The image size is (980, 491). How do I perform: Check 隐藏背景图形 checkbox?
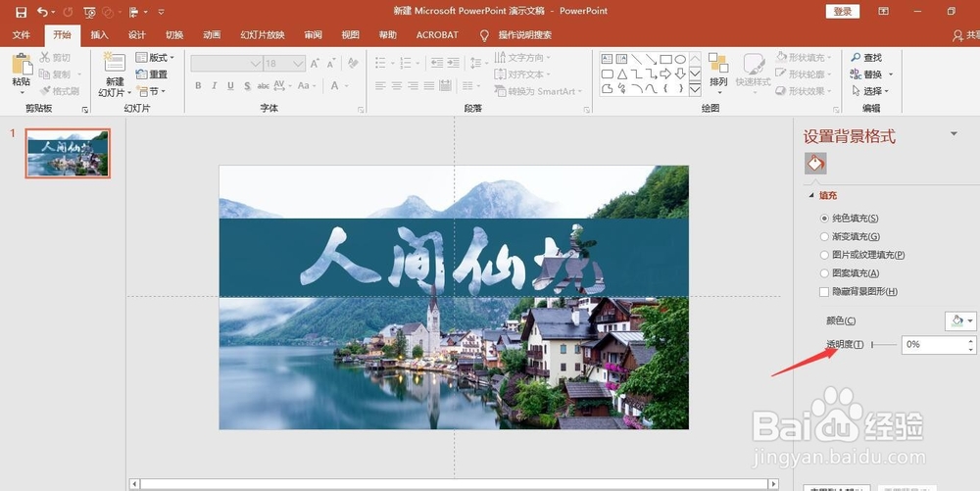[x=824, y=291]
